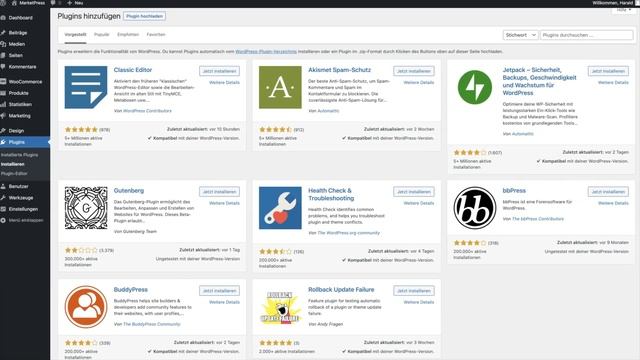Click the Design brush icon
This screenshot has width=640, height=360.
[3, 131]
